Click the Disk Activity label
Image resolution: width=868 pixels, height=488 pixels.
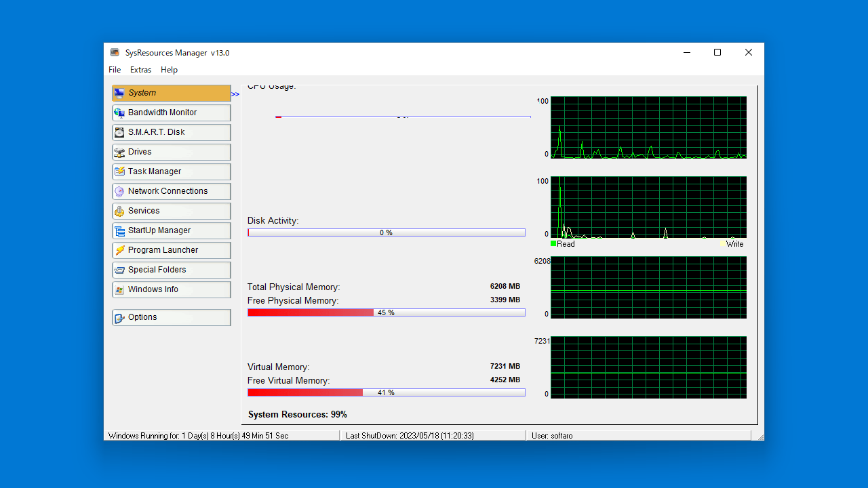273,221
